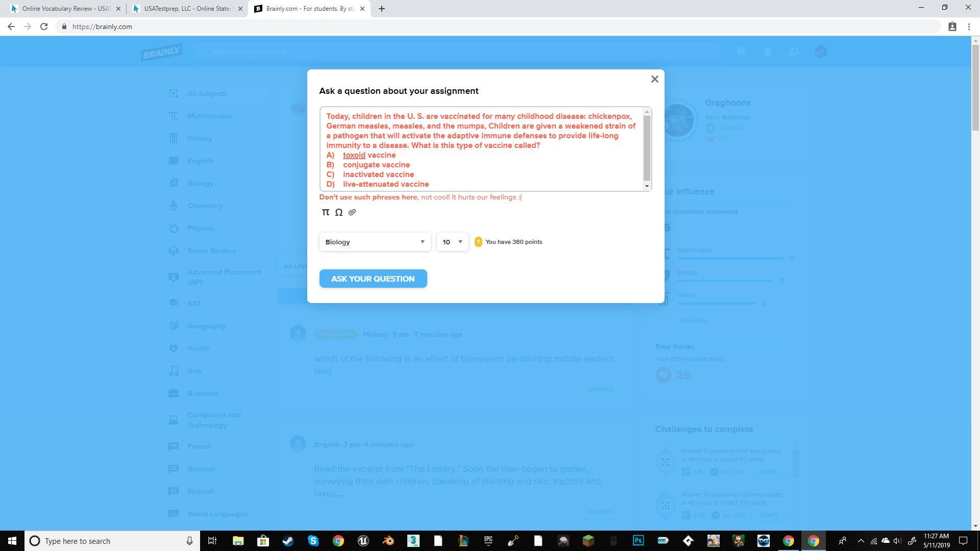Screen dimensions: 980x551
Task: Open Steam from the taskbar
Action: click(x=288, y=541)
